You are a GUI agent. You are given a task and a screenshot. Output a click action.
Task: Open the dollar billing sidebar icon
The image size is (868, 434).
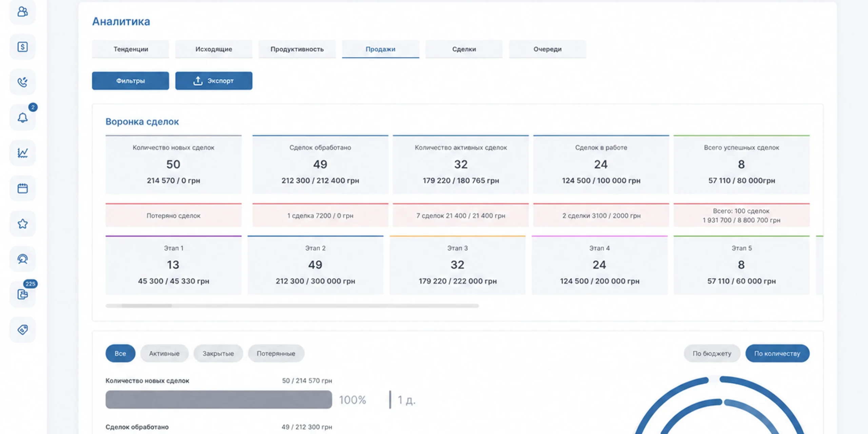pyautogui.click(x=22, y=47)
